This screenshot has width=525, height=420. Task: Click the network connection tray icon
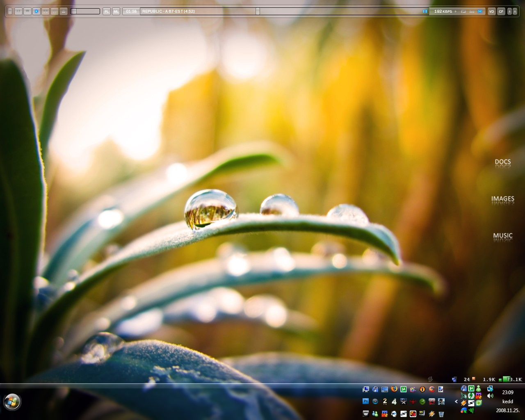point(490,389)
